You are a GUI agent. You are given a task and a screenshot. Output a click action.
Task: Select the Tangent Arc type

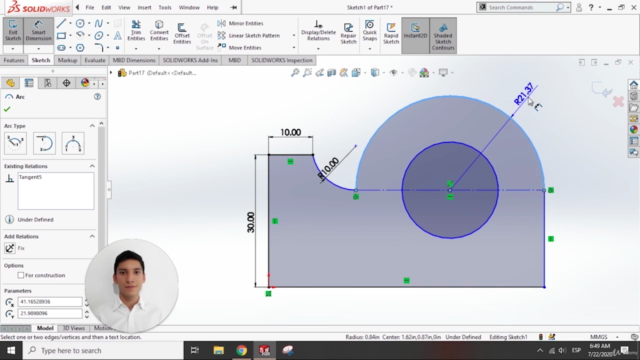point(44,143)
